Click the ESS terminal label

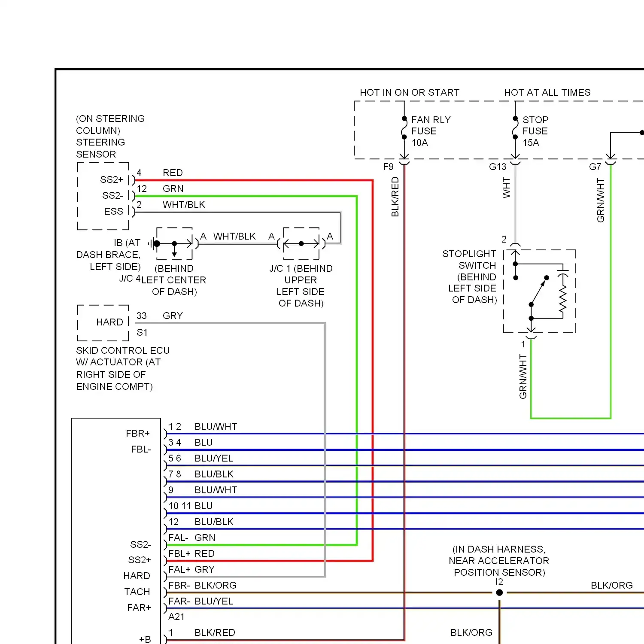tap(114, 211)
